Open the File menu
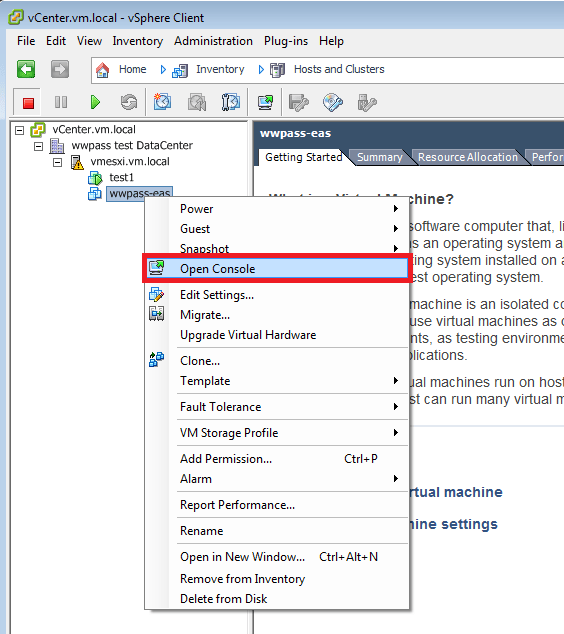 26,41
